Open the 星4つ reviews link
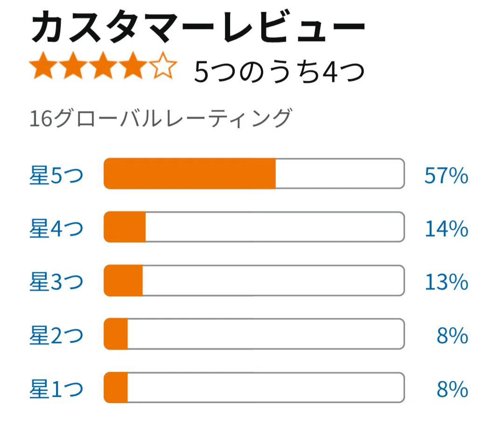Viewport: 504px width, 424px height. click(56, 229)
